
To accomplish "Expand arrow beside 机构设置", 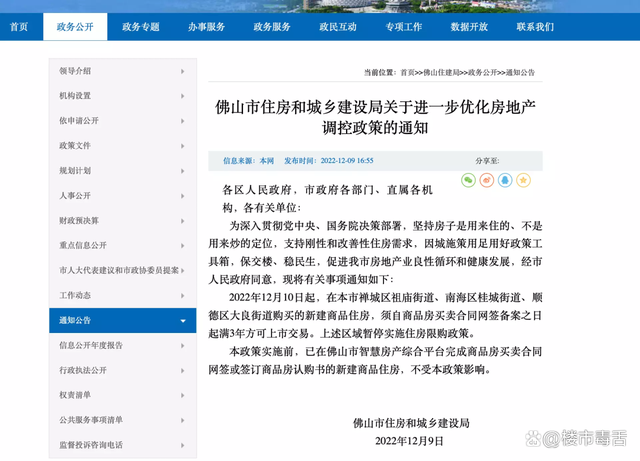I will click(x=182, y=96).
